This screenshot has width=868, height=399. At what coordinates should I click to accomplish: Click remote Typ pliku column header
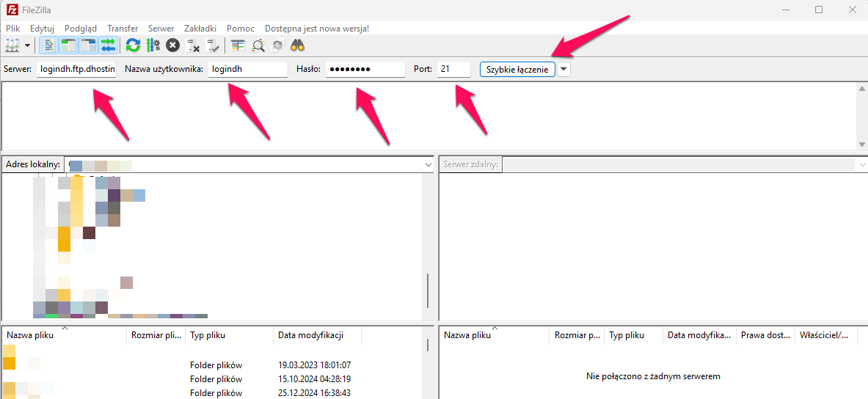635,335
